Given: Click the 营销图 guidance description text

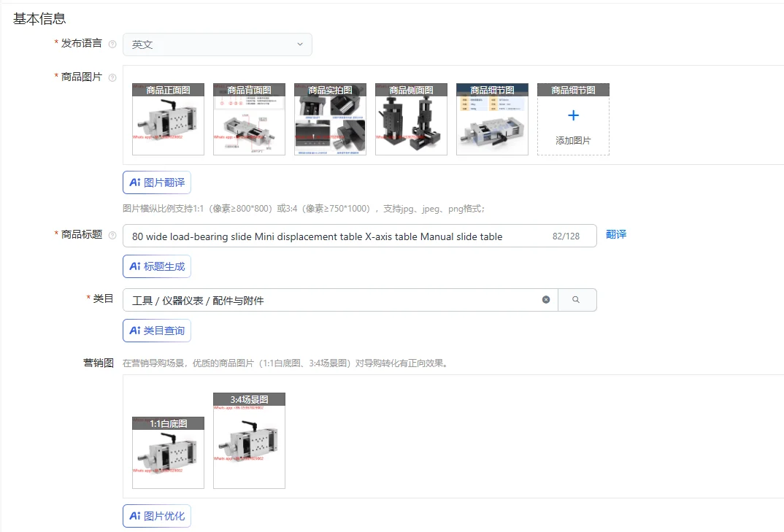Looking at the screenshot, I should tap(285, 363).
